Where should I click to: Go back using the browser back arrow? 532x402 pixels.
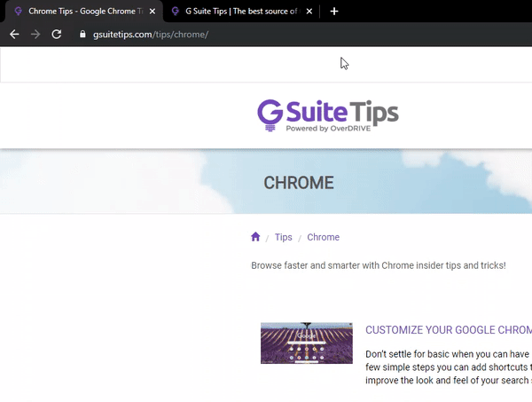tap(14, 35)
